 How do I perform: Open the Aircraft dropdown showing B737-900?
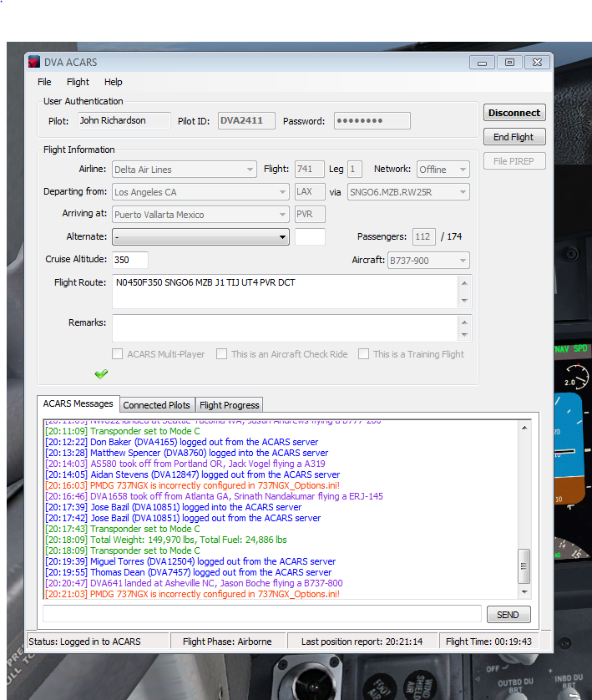coord(428,261)
